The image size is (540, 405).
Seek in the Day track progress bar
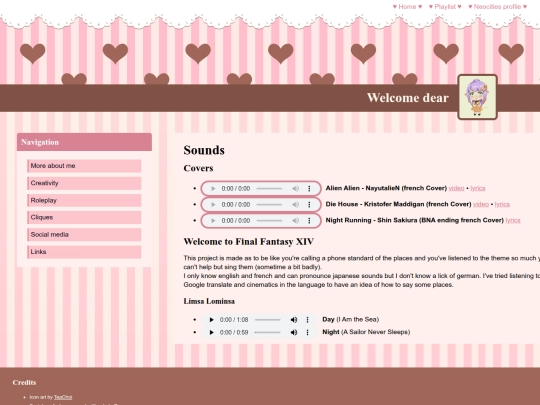point(268,320)
